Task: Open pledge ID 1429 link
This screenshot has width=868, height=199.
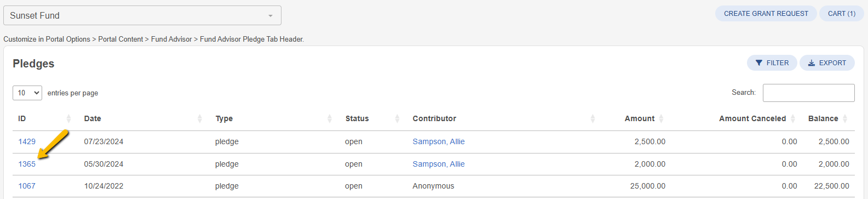Action: pyautogui.click(x=27, y=141)
